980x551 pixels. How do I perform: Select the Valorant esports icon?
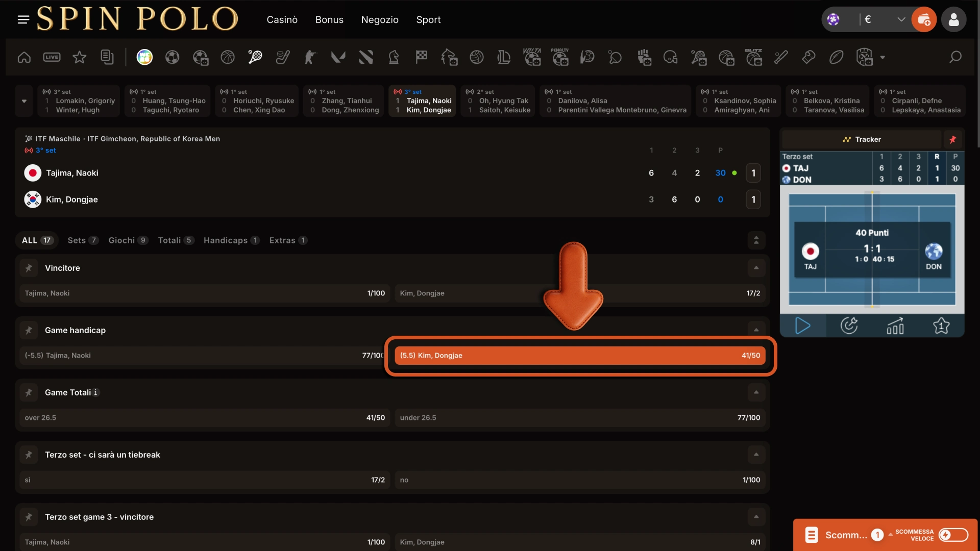pyautogui.click(x=338, y=57)
